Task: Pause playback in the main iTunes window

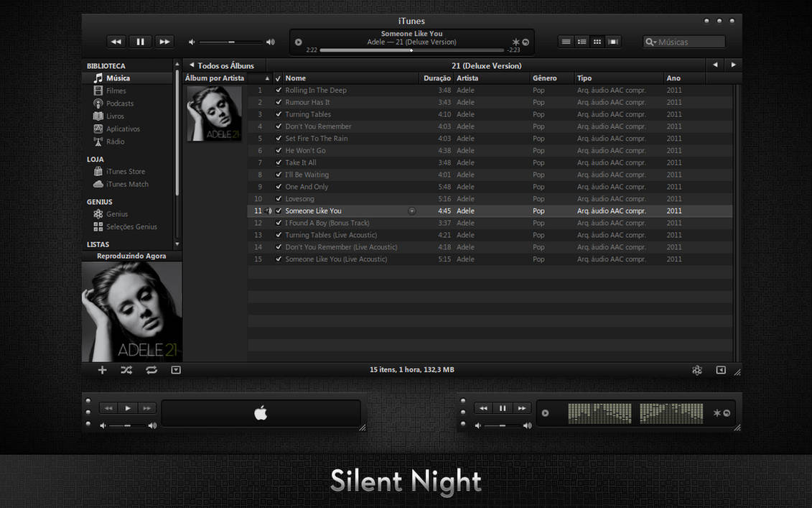Action: click(x=140, y=42)
